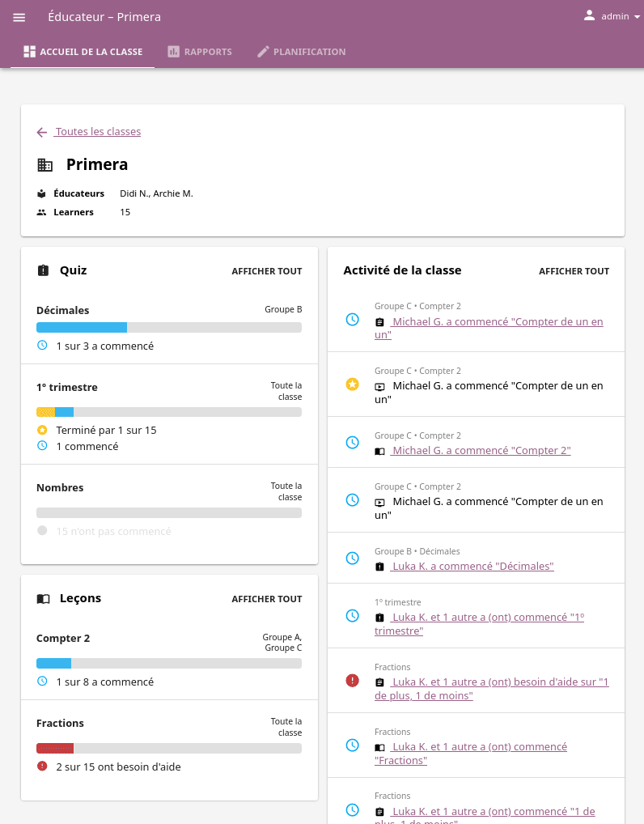The height and width of the screenshot is (824, 644).
Task: Click the gold star completed icon in activity
Action: 352,384
